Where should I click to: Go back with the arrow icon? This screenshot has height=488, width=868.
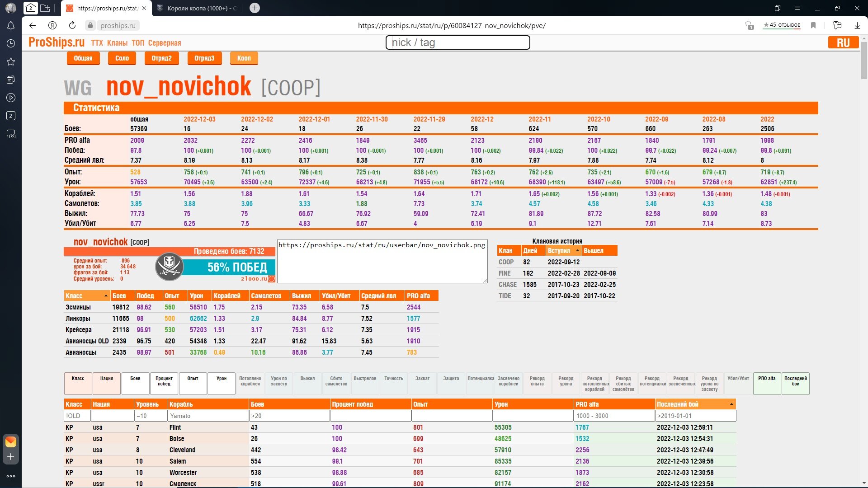(33, 25)
